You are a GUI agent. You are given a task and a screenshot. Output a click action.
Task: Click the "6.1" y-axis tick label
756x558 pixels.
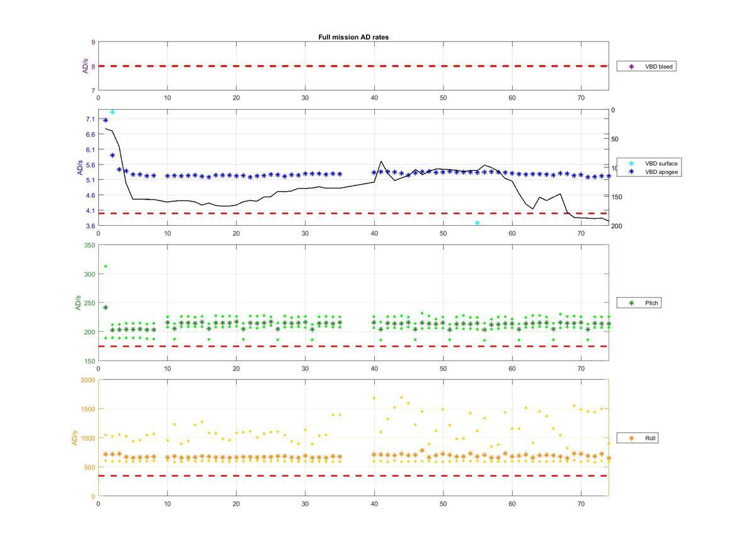pyautogui.click(x=91, y=149)
